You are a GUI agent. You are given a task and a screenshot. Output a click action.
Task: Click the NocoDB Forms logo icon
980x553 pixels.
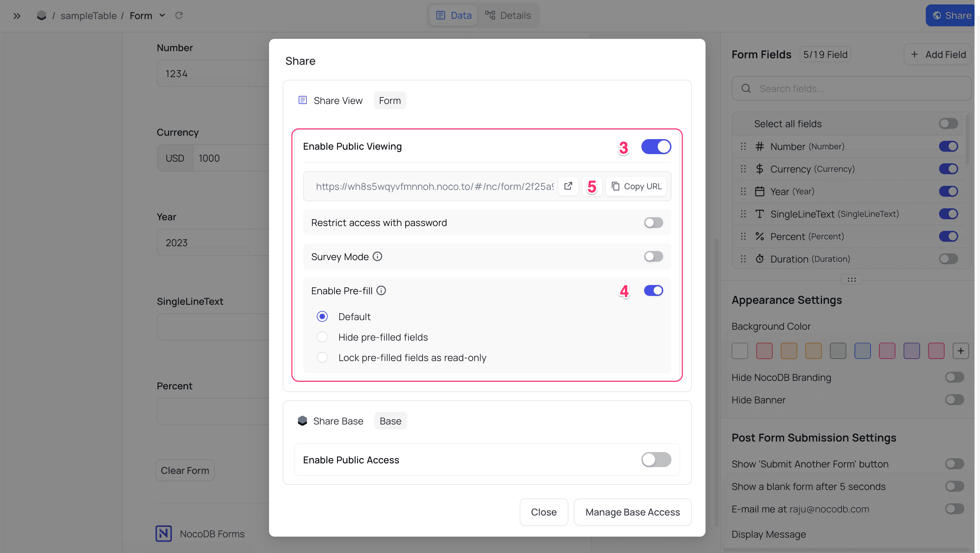tap(164, 534)
